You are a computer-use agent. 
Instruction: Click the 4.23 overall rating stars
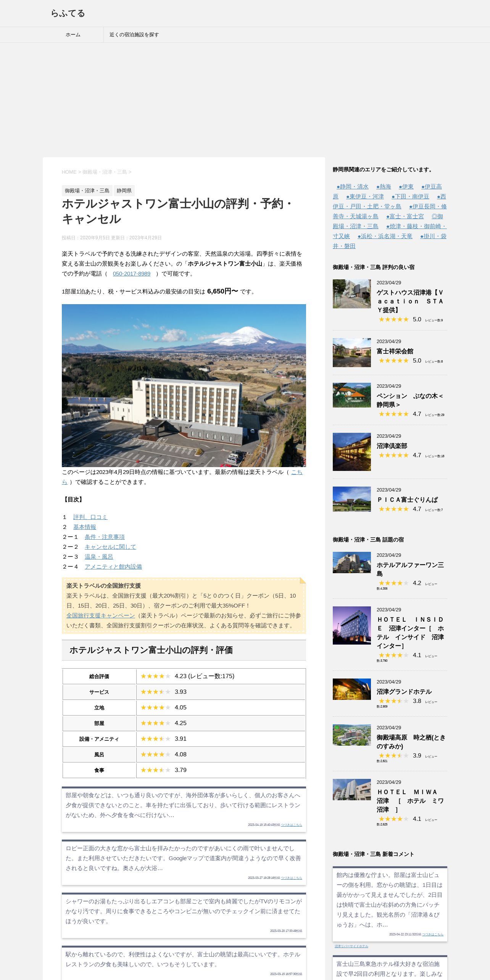(155, 676)
